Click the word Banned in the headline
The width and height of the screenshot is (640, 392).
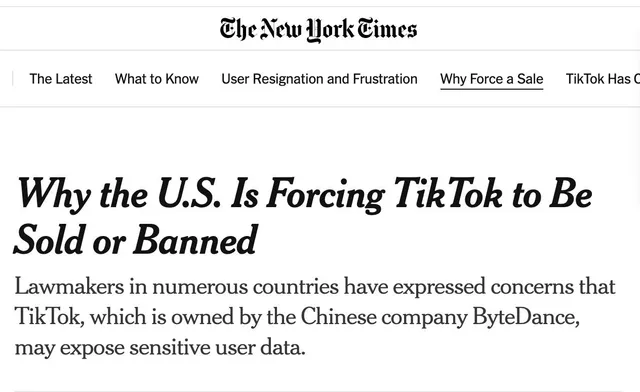[x=196, y=239]
